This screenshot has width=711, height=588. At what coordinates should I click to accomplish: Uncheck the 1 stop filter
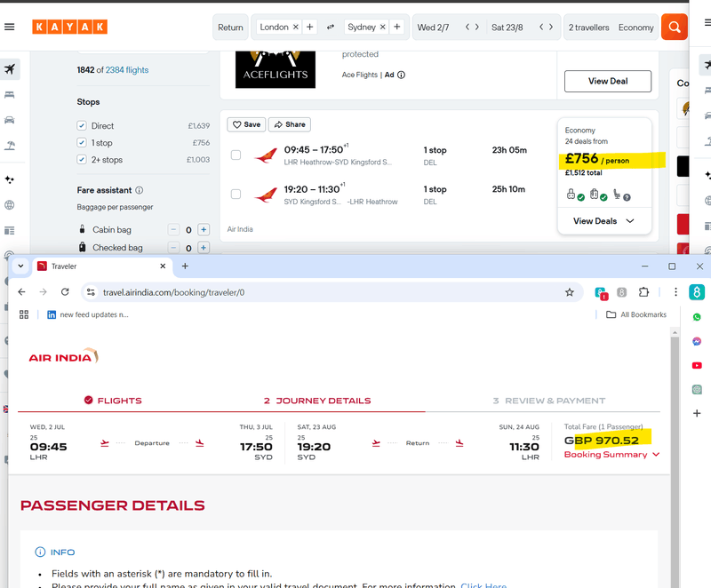pyautogui.click(x=82, y=143)
